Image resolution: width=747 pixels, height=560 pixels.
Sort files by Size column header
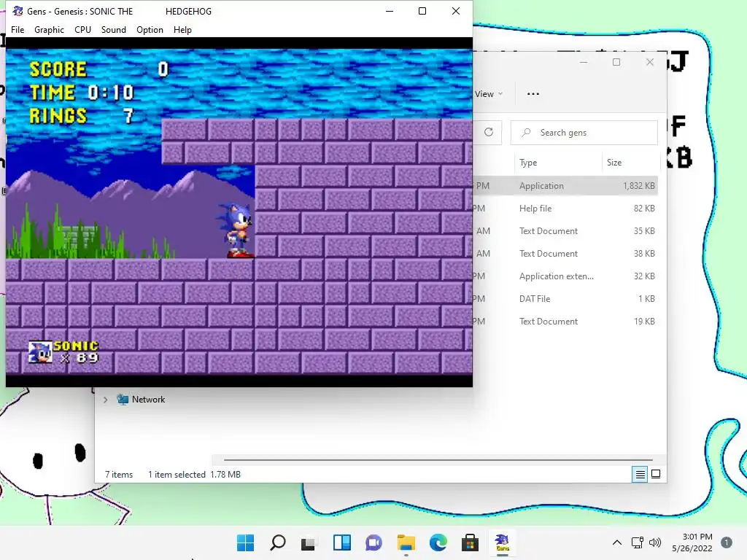coord(614,163)
